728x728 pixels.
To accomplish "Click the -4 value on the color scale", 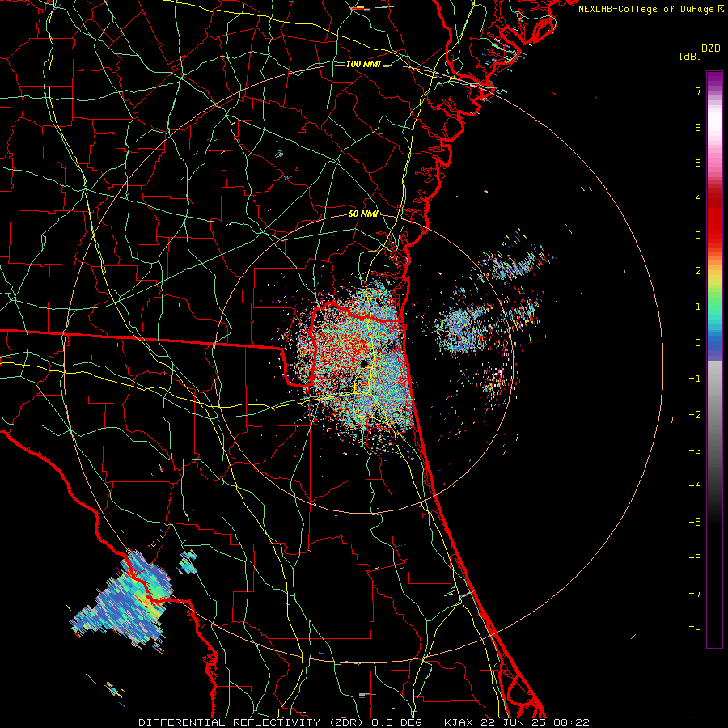I will click(x=695, y=485).
